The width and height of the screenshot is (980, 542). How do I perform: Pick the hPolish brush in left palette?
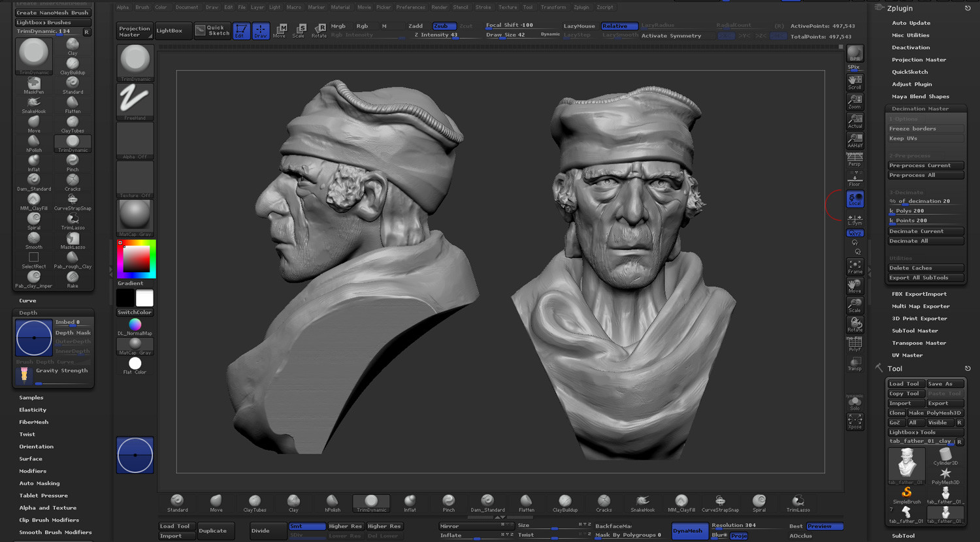tap(34, 142)
